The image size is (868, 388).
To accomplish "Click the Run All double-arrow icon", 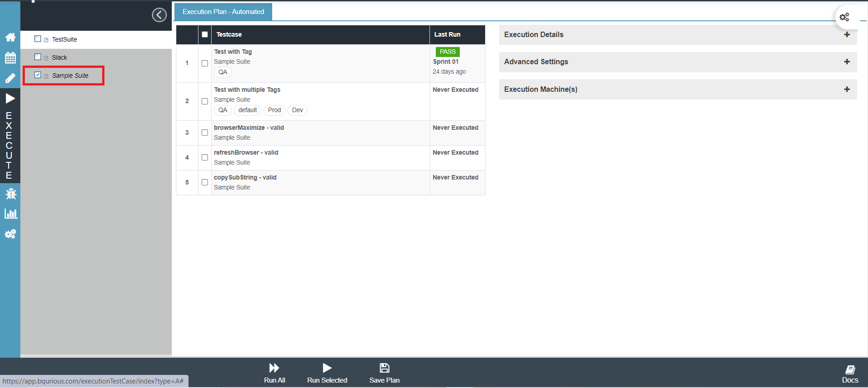I will click(x=274, y=368).
